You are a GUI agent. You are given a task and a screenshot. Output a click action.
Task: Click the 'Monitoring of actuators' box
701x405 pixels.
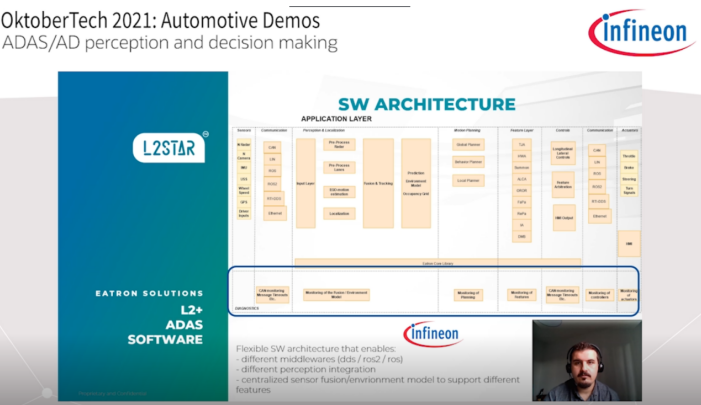629,295
